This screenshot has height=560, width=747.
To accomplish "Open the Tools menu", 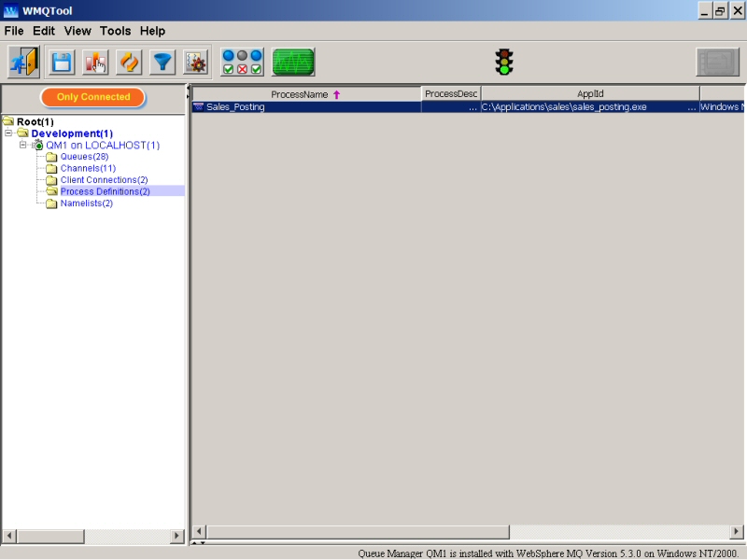I will 115,31.
